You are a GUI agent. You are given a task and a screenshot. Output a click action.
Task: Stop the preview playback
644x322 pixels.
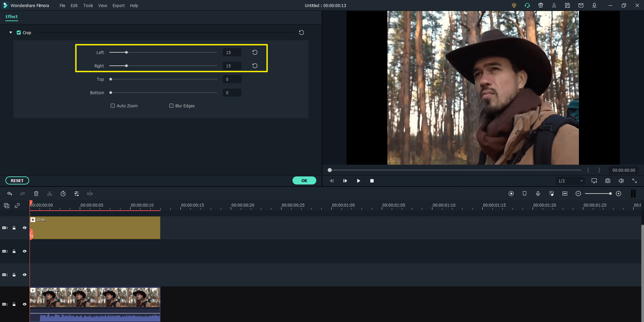click(372, 181)
